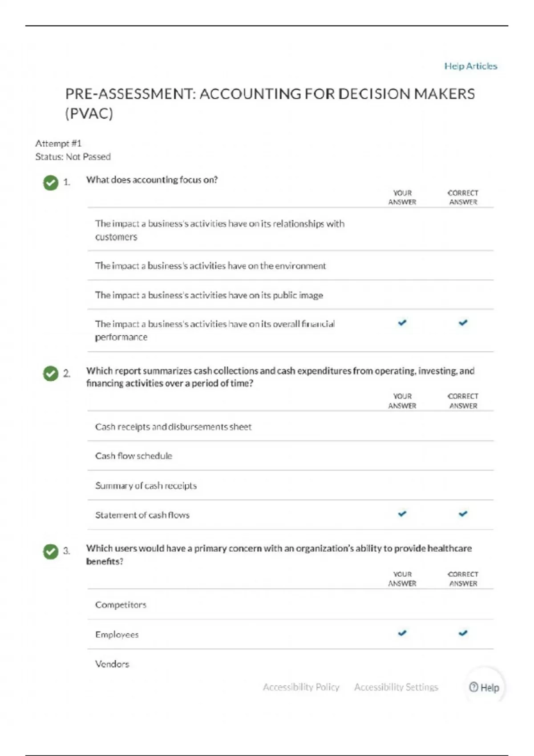
Task: Click your answer checkmark for overall financial performance
Action: (x=402, y=323)
